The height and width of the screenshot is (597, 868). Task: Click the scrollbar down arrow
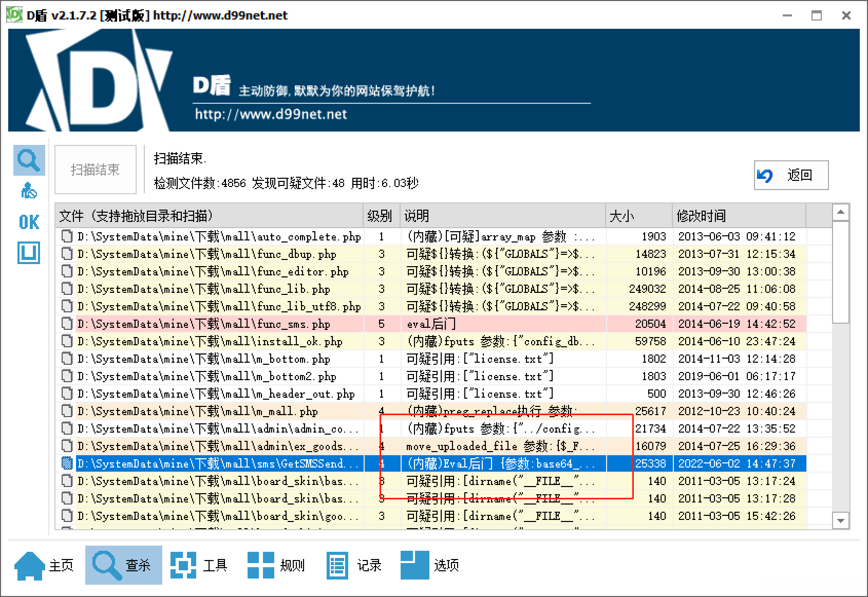[x=841, y=520]
